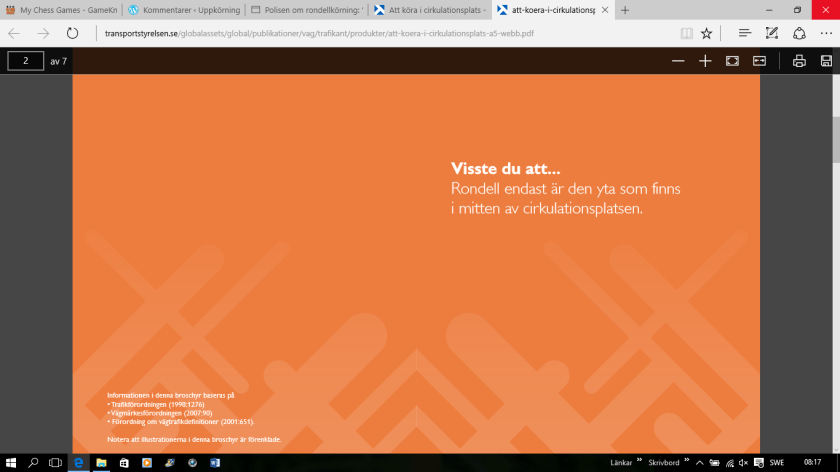
Task: Click the fit to page icon
Action: click(x=732, y=61)
